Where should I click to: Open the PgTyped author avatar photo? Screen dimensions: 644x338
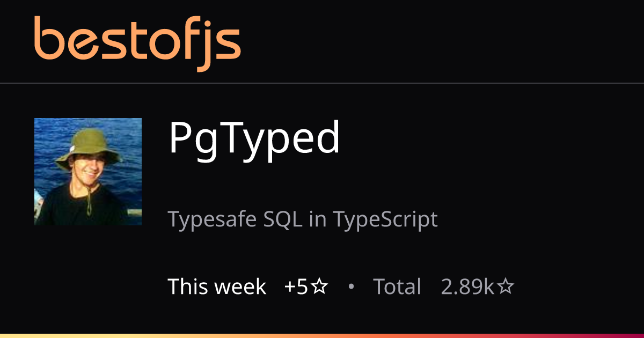coord(88,172)
